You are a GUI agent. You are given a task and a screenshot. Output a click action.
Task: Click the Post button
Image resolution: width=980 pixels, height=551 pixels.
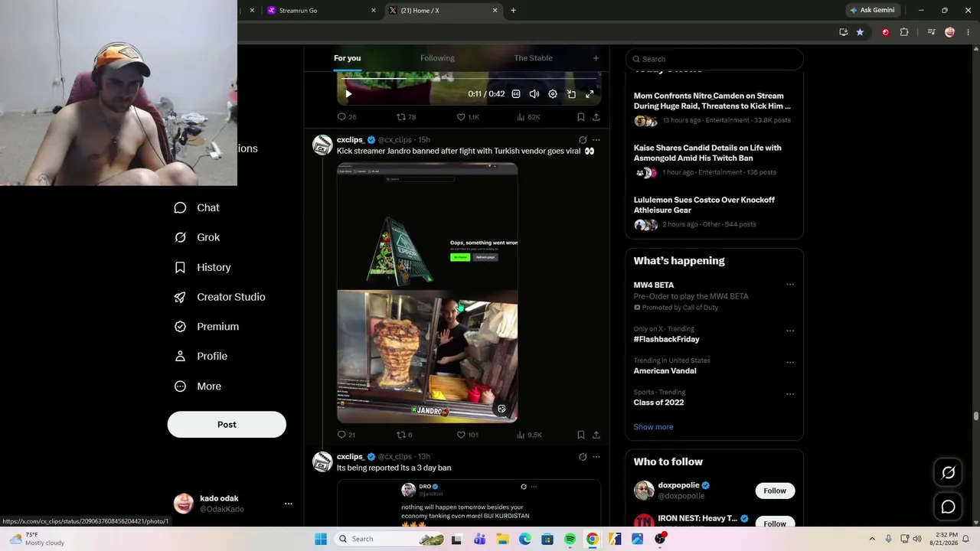(x=227, y=425)
